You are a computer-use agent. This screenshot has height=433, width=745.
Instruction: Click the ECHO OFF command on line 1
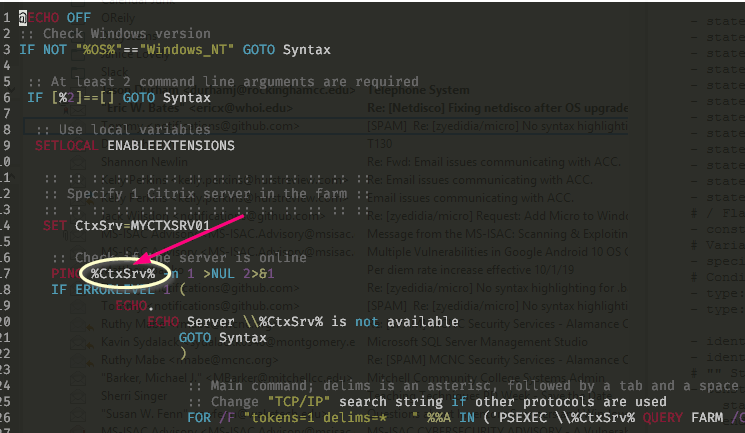tap(55, 18)
